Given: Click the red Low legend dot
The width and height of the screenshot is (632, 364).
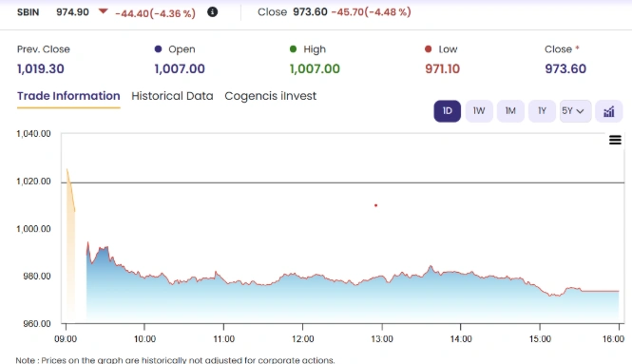Looking at the screenshot, I should pos(428,48).
